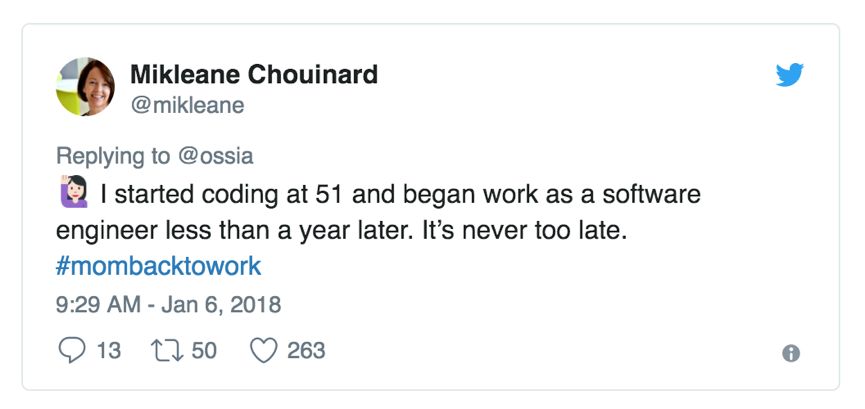Open Mikleane Chouinard's profile photo
This screenshot has width=865, height=409.
click(86, 87)
